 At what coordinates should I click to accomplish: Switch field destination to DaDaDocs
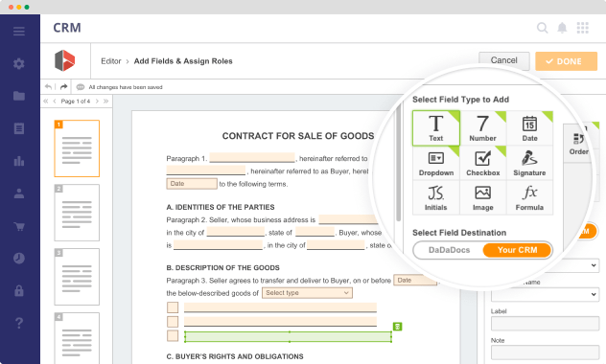(449, 250)
